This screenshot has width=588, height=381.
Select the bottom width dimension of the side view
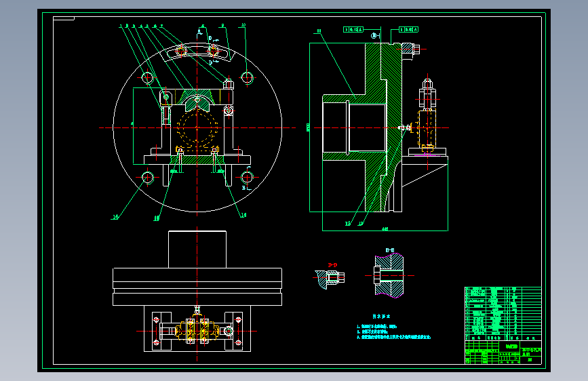(385, 228)
